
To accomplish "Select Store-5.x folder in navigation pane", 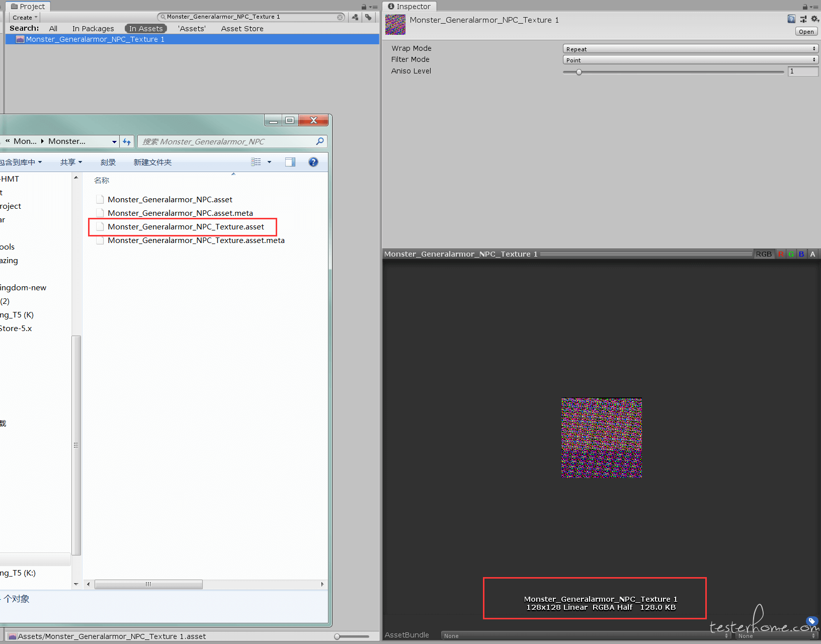I will (16, 329).
